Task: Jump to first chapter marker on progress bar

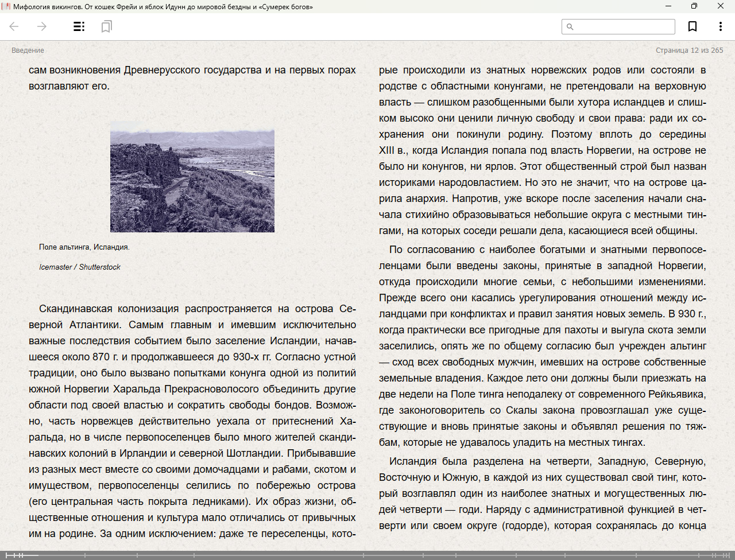Action: 6,555
